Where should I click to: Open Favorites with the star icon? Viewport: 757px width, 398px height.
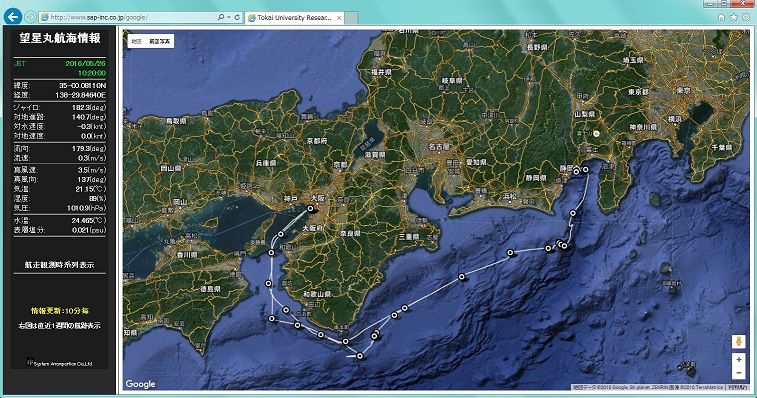pos(734,17)
